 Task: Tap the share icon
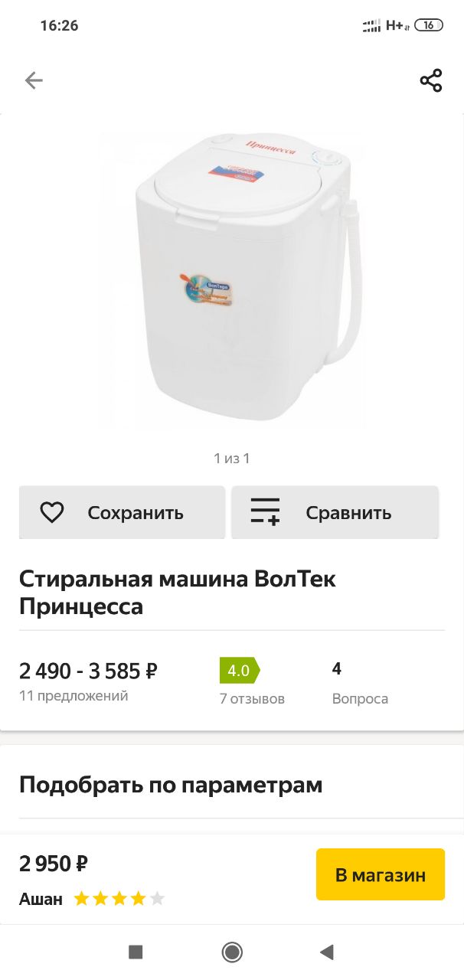(x=431, y=80)
